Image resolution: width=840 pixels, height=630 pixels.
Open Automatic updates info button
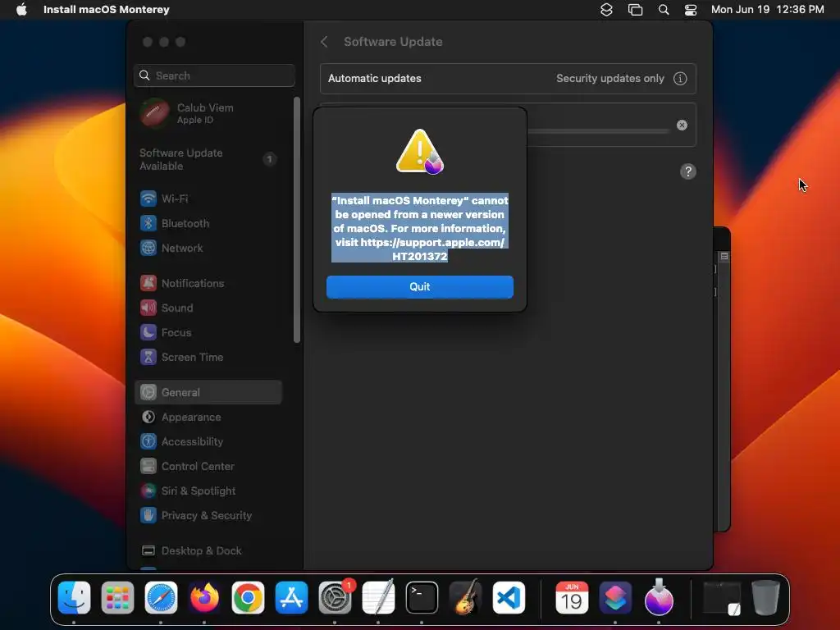click(x=680, y=78)
